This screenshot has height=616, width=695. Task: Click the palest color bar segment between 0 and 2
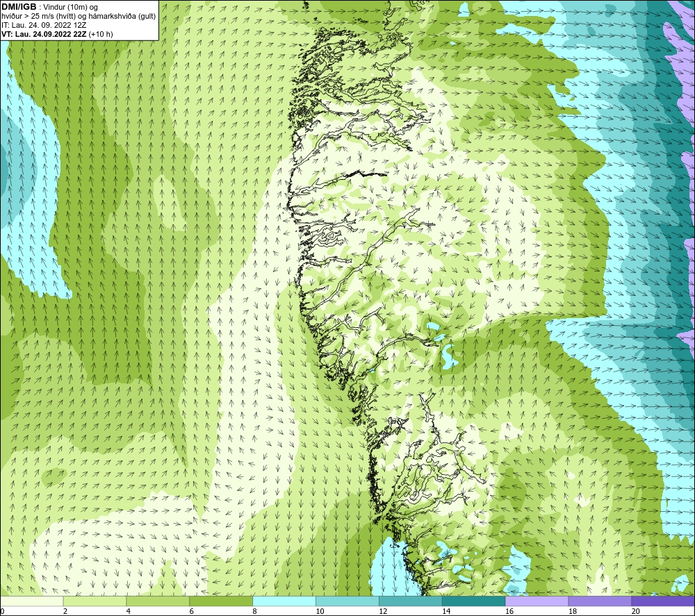pos(31,601)
